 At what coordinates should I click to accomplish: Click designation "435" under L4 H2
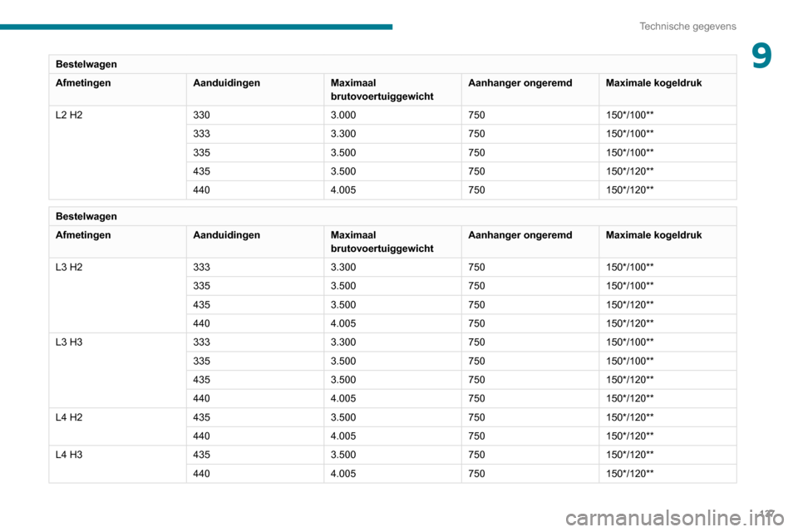click(201, 417)
